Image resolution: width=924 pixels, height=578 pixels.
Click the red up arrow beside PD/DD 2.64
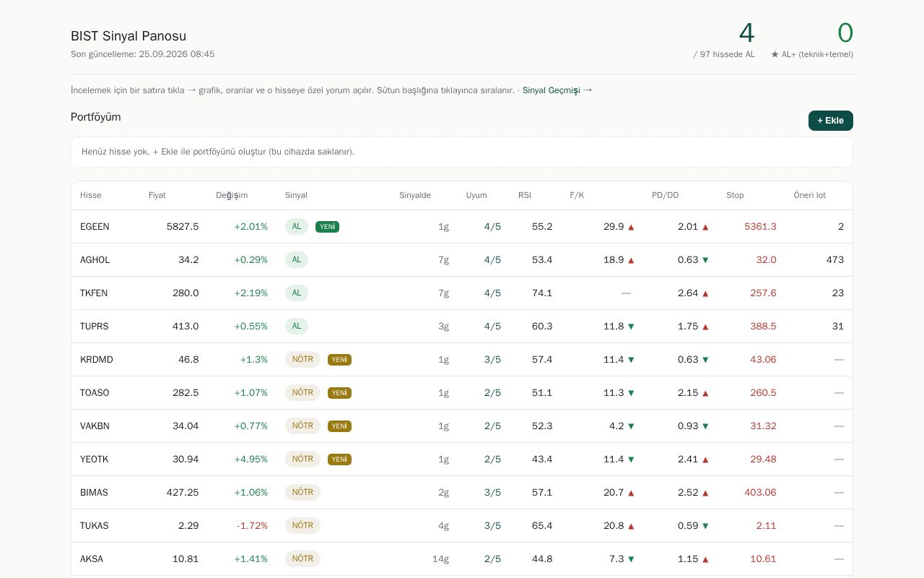point(705,293)
